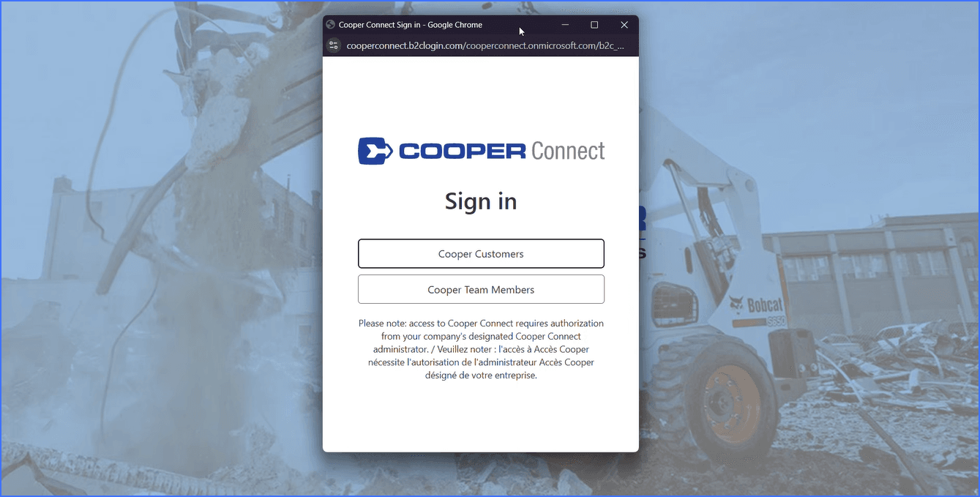Click the Sign in heading

(481, 201)
